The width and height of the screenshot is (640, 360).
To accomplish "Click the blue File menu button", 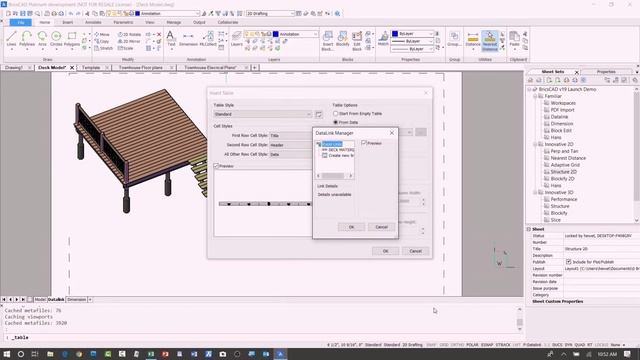I will coord(21,22).
